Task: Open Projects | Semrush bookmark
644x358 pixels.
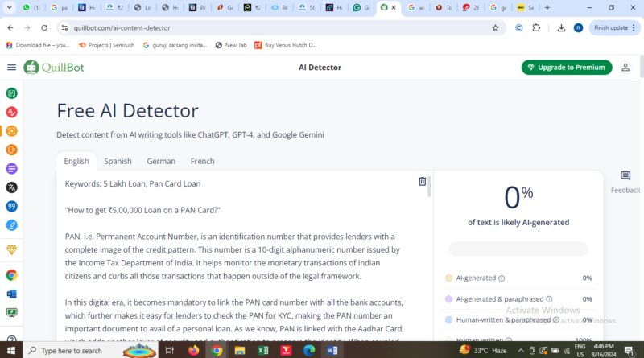Action: (106, 45)
